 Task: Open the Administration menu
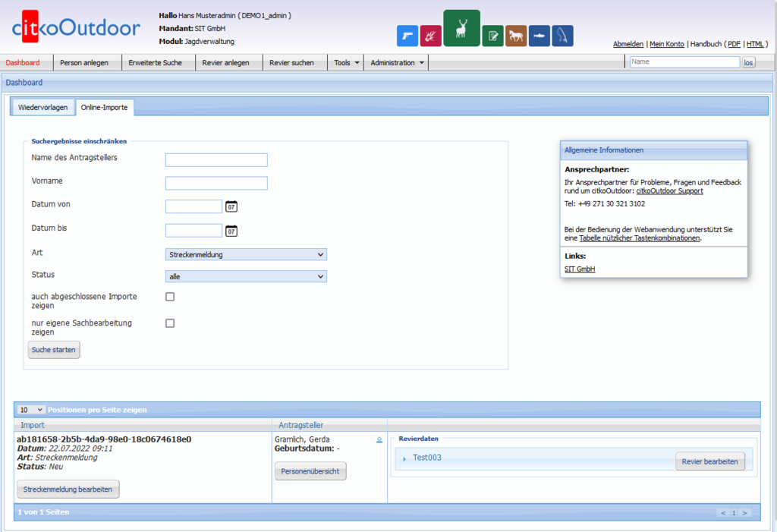click(x=397, y=63)
